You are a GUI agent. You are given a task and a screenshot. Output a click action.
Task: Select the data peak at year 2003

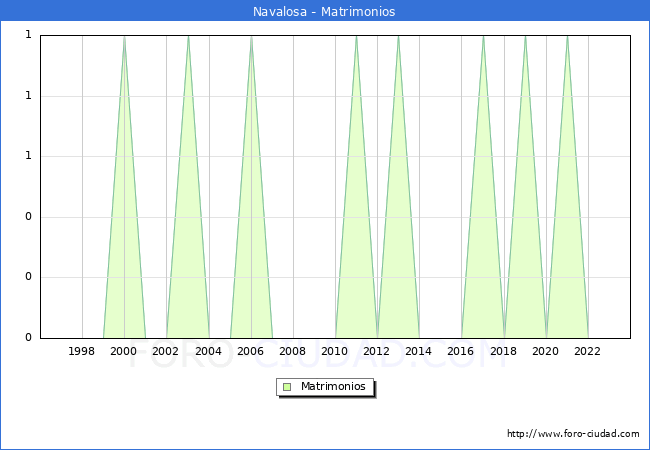click(188, 38)
